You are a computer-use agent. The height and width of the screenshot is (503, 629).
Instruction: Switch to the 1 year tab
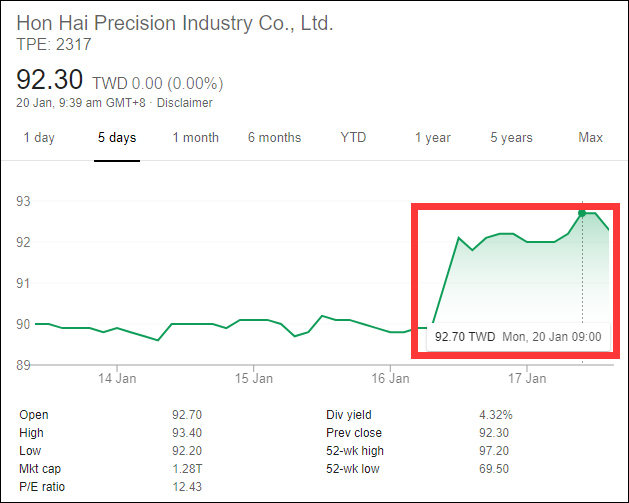[433, 138]
